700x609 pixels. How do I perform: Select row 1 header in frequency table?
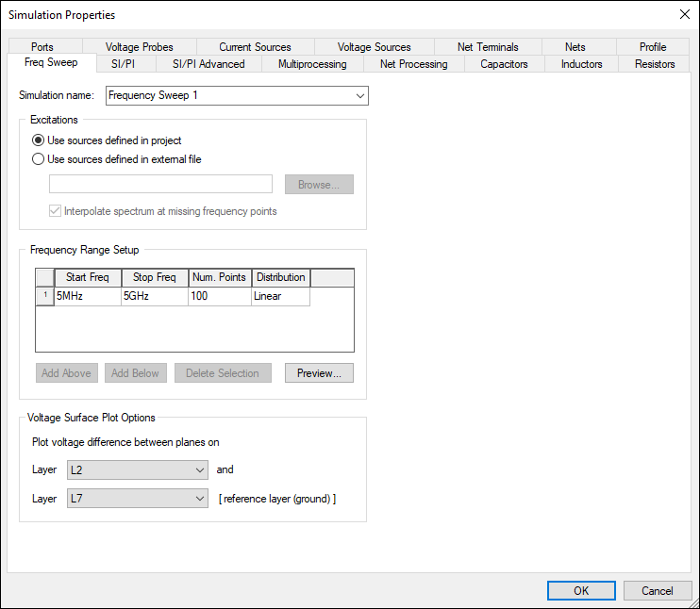[x=44, y=296]
